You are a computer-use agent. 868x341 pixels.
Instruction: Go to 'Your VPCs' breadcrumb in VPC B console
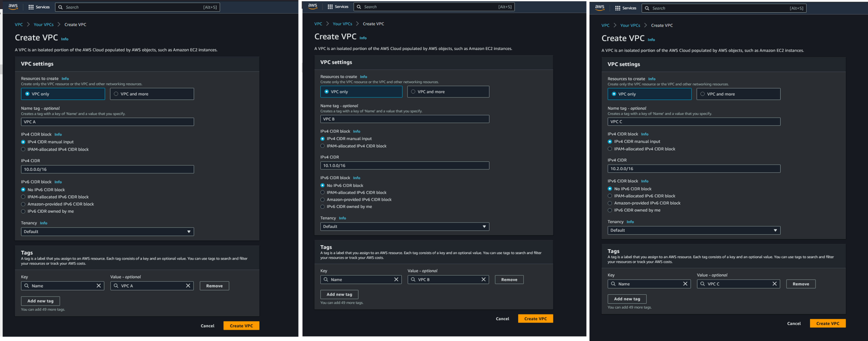coord(342,24)
